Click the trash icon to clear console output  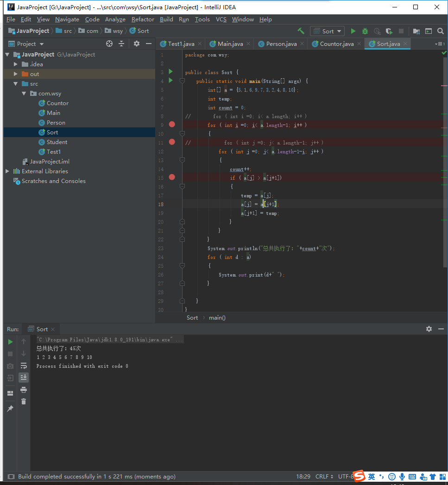24,402
